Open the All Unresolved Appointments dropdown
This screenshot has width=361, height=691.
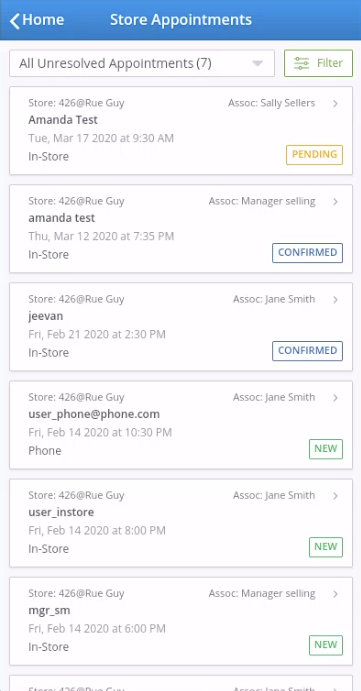[142, 63]
